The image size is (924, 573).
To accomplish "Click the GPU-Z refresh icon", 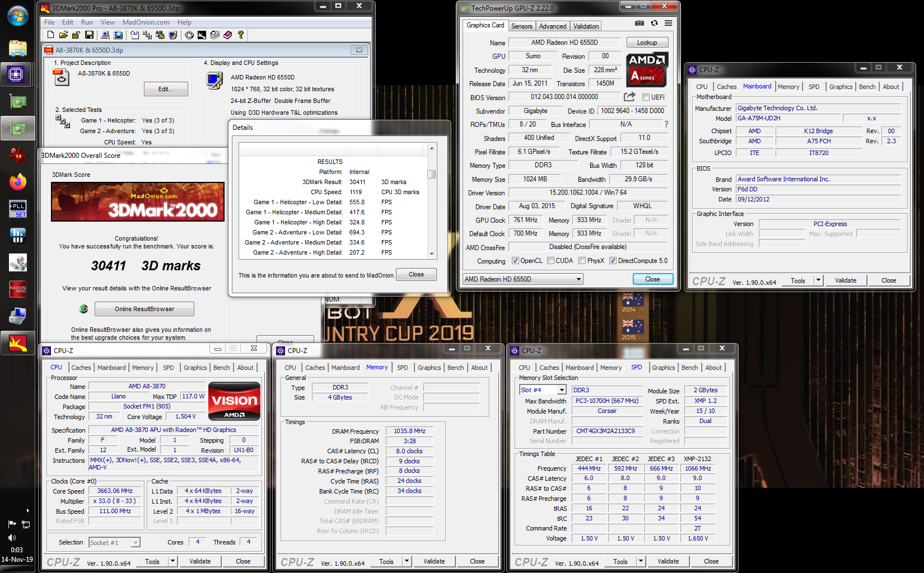I will pyautogui.click(x=654, y=23).
